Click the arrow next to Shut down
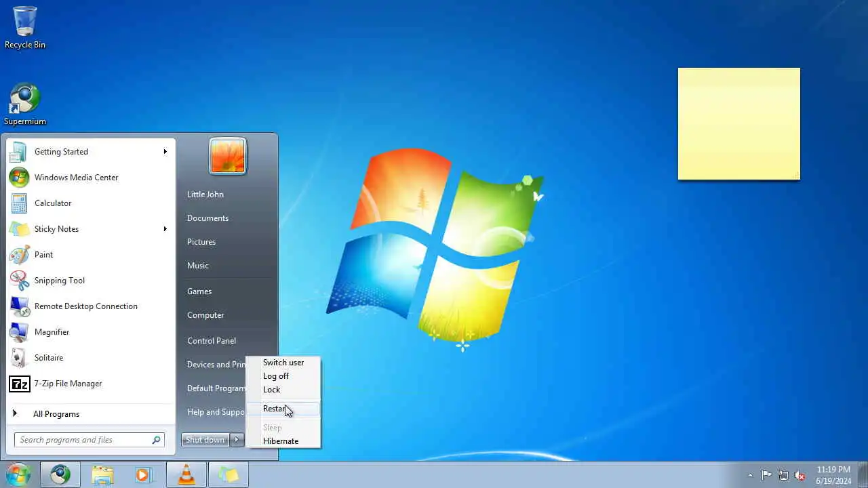868x488 pixels. tap(237, 440)
